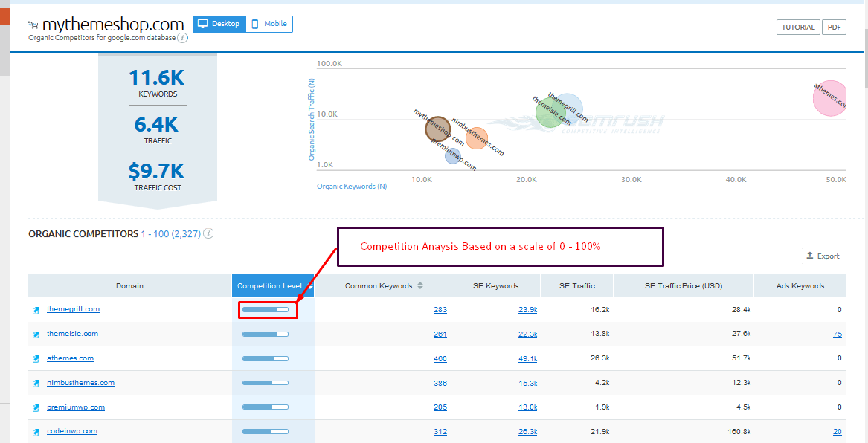Open 15.3k SE keywords link
The height and width of the screenshot is (443, 868).
coord(527,383)
